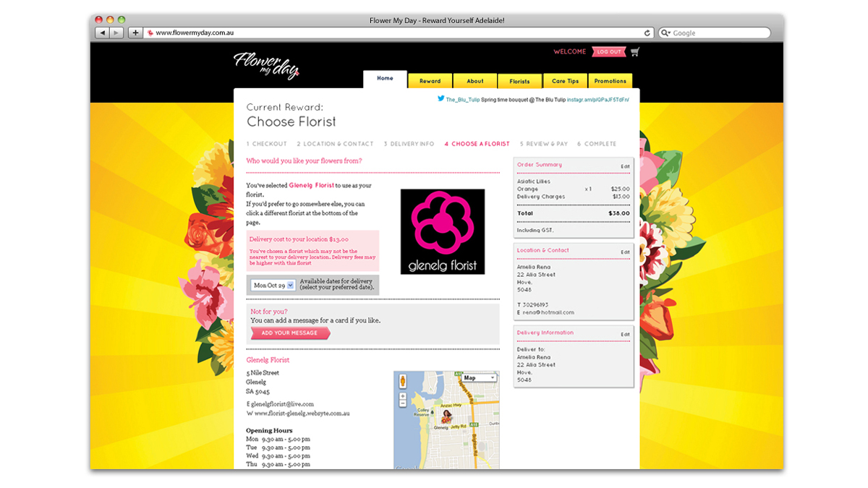The image size is (868, 488).
Task: Click the florist marker on the map
Action: click(x=446, y=416)
